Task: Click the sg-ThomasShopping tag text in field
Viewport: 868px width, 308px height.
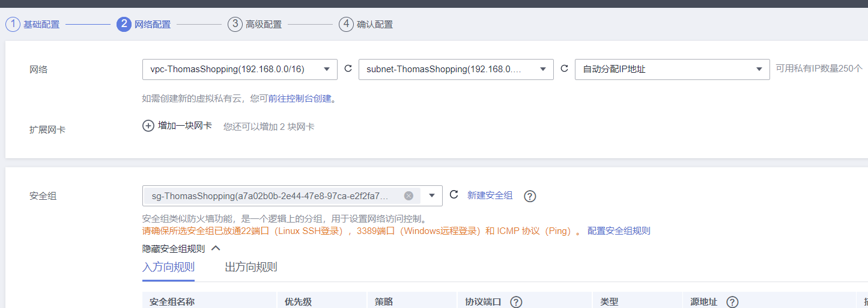Action: tap(270, 196)
